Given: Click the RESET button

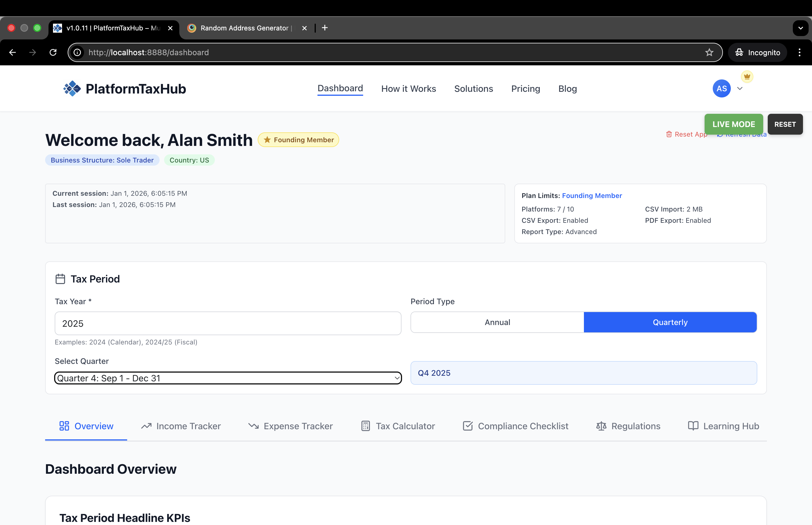Looking at the screenshot, I should click(x=785, y=124).
